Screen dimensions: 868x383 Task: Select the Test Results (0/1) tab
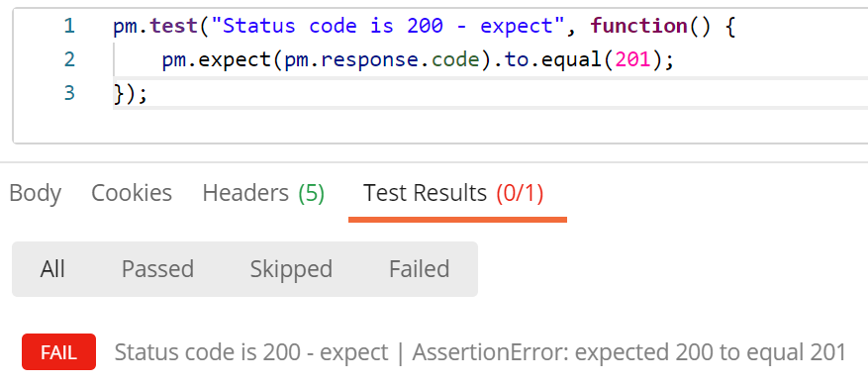tap(453, 193)
